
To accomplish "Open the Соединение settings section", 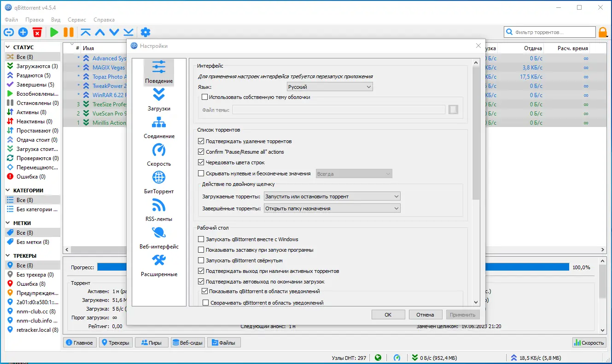I will point(159,127).
